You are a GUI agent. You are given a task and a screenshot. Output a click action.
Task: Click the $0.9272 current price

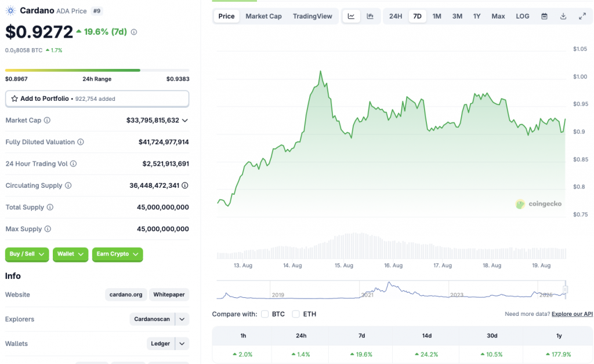click(39, 32)
